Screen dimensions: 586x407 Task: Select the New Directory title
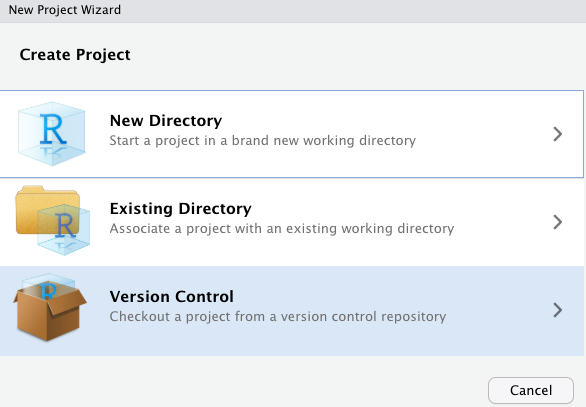coord(166,121)
